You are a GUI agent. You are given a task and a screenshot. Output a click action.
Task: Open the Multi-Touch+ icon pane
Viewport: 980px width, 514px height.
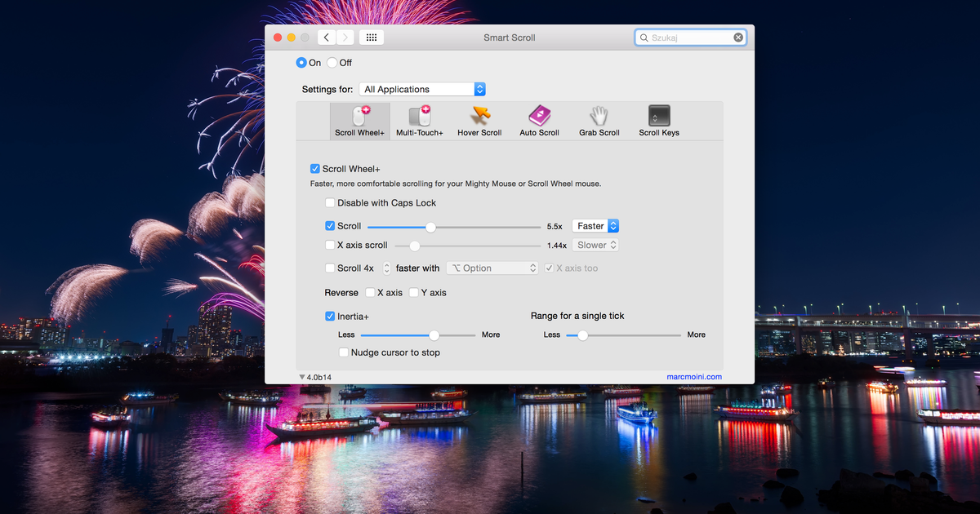click(419, 115)
